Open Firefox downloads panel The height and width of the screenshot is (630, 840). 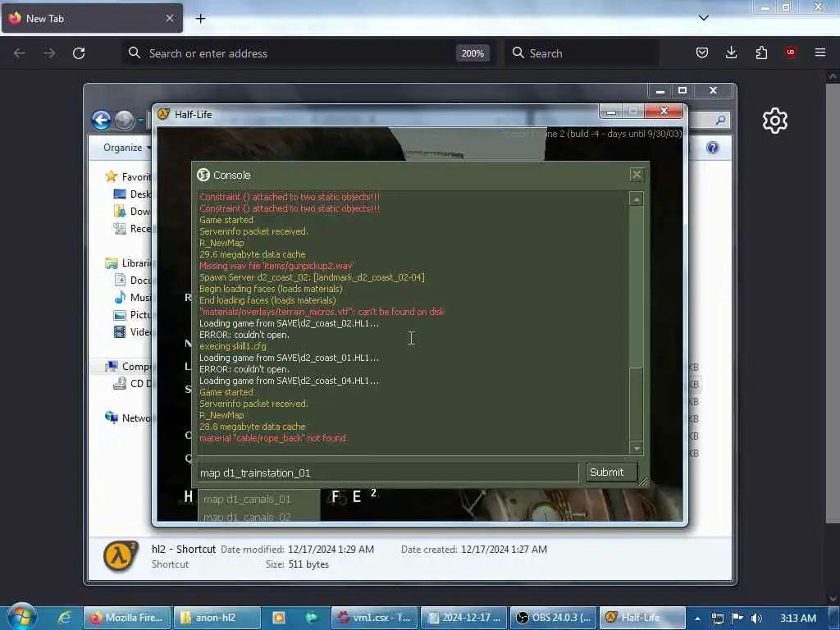731,52
